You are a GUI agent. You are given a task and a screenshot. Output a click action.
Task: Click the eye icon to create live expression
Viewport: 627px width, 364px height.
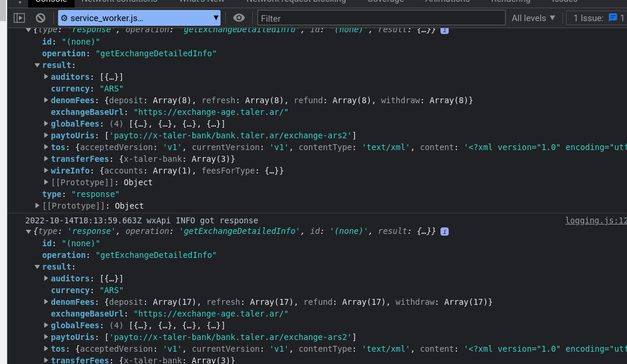coord(239,18)
